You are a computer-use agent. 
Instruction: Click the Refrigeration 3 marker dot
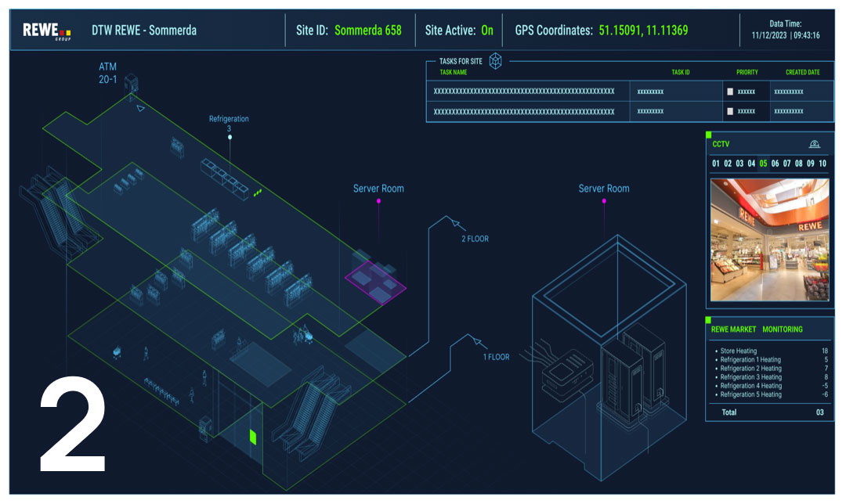click(230, 137)
